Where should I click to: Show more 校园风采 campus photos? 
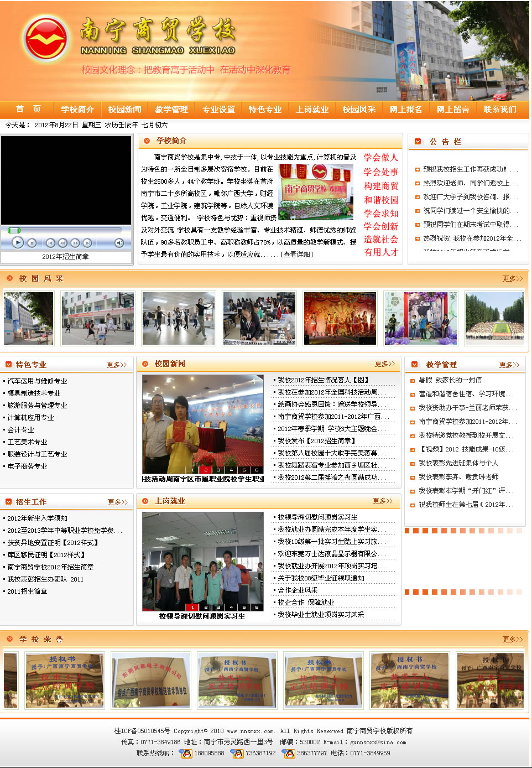tap(512, 278)
